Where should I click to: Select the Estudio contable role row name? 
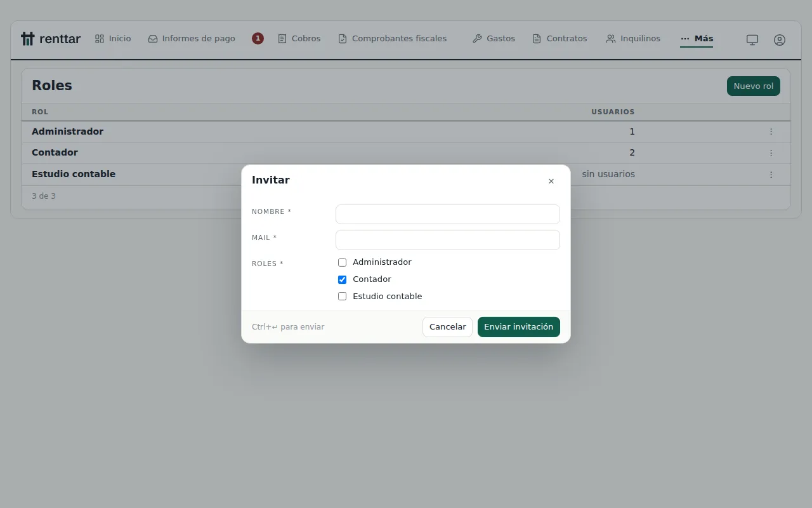74,174
